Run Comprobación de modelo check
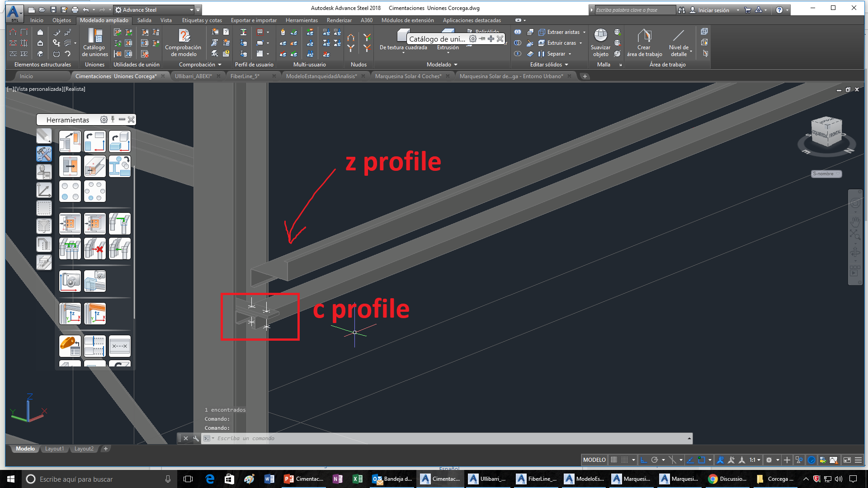 click(x=183, y=43)
